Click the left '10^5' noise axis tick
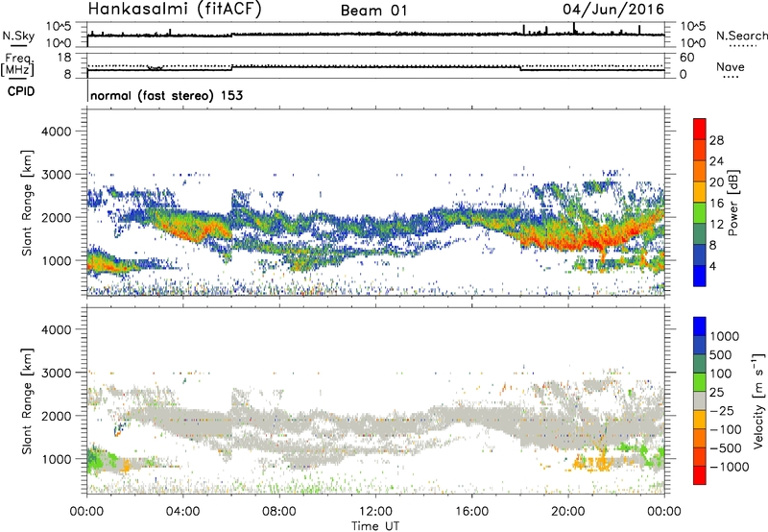 [x=59, y=26]
